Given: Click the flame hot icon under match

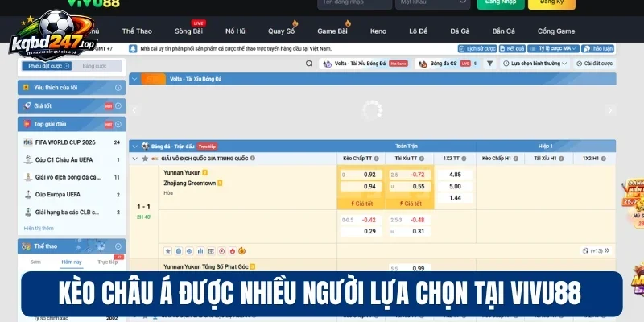Looking at the screenshot, I should 233,250.
